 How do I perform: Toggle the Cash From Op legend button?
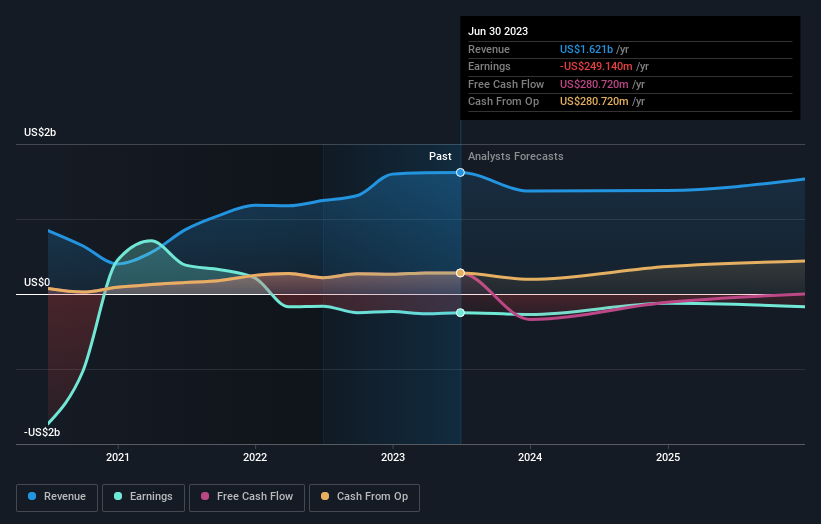tap(364, 497)
